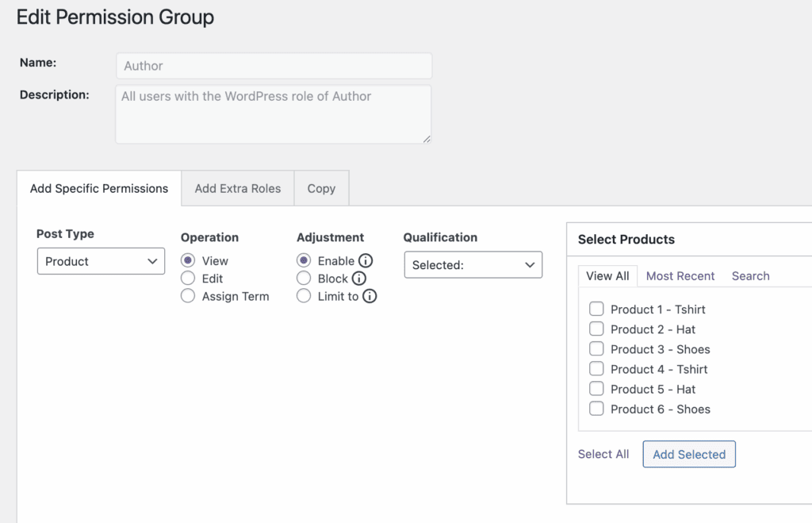Click the Add Selected button
This screenshot has width=812, height=523.
click(688, 454)
